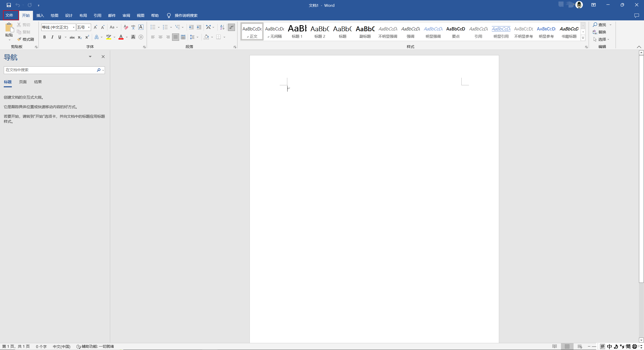This screenshot has width=644, height=350.
Task: Expand the styles gallery more arrow
Action: pos(583,38)
